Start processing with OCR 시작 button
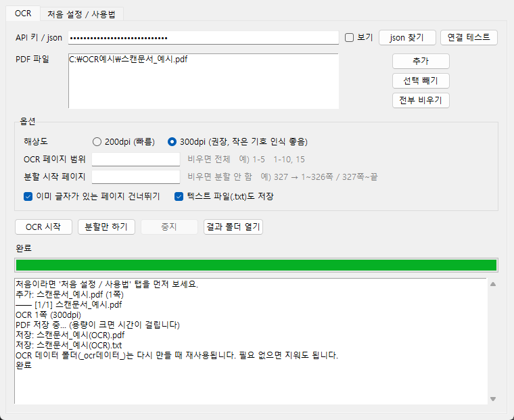 [x=43, y=227]
